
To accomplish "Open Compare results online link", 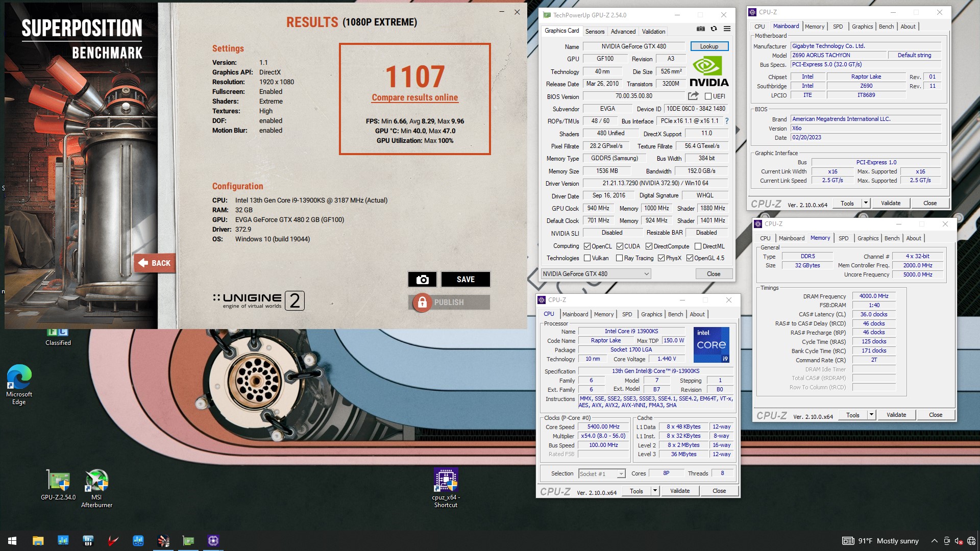I will (414, 97).
